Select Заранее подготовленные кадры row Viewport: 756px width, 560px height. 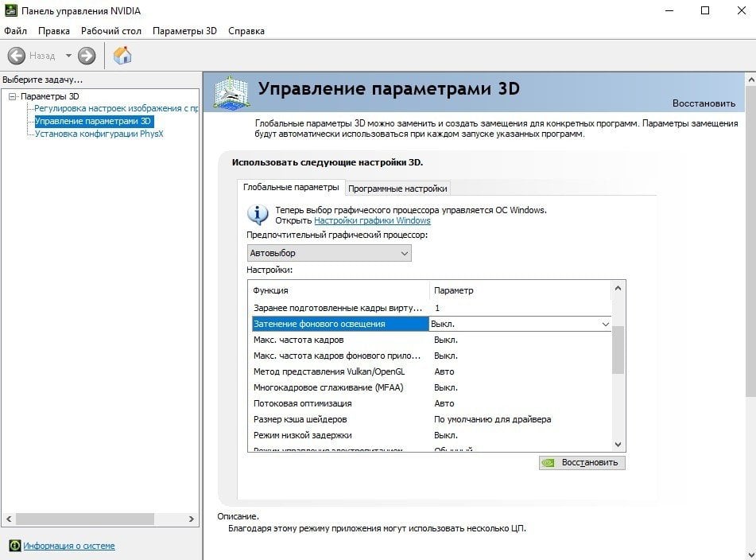[x=432, y=308]
